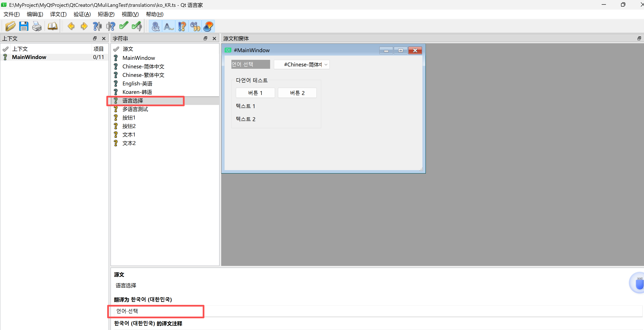This screenshot has height=330, width=644.
Task: Go to previous item with left arrow
Action: coord(71,26)
